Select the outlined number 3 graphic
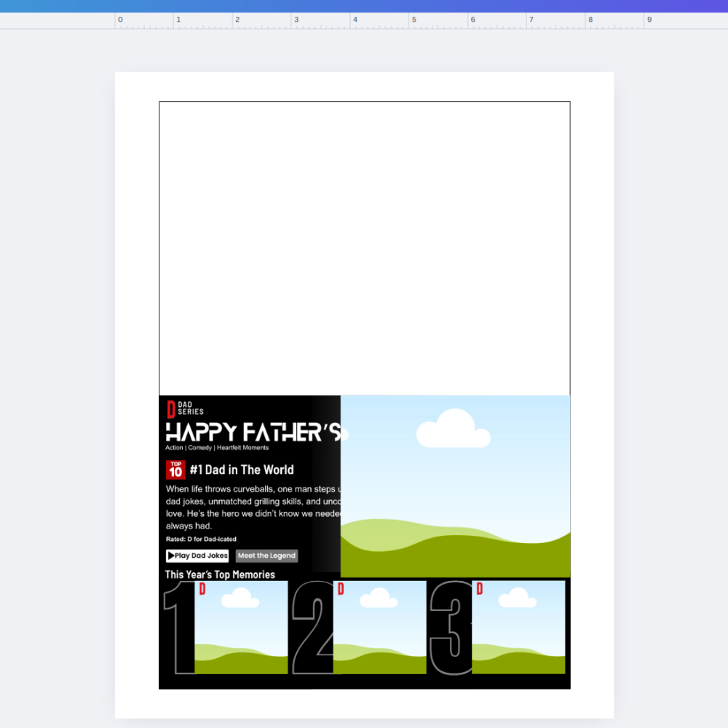The height and width of the screenshot is (728, 728). click(451, 628)
